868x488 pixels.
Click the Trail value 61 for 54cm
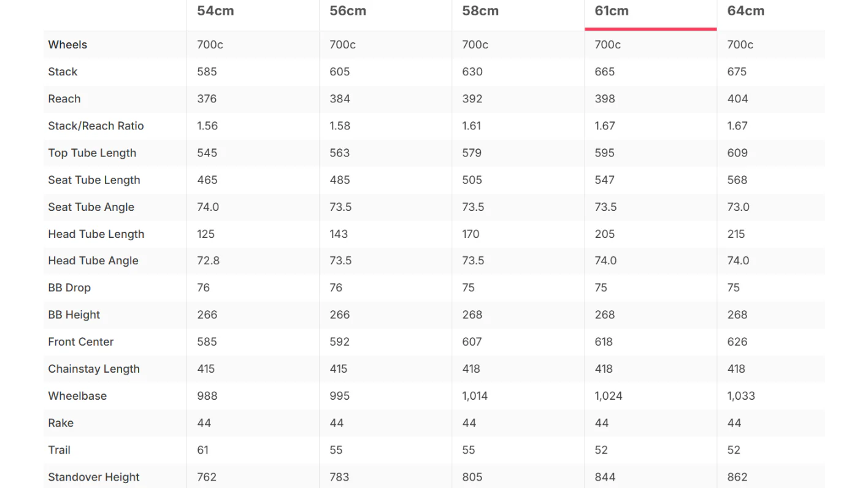(x=203, y=449)
